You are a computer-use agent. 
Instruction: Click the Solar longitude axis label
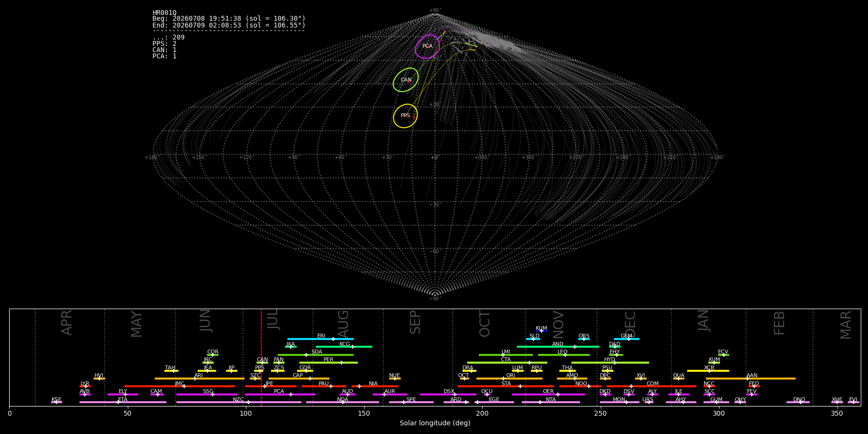[x=435, y=423]
